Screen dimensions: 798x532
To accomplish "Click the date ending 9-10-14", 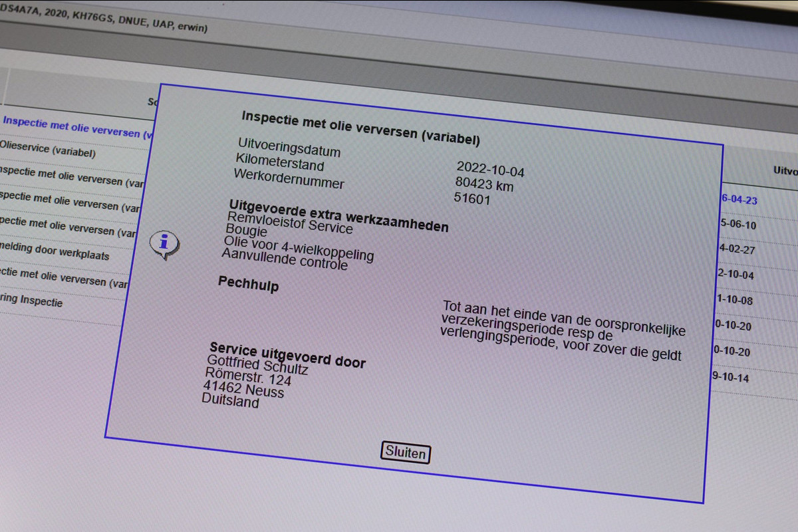I will 730,377.
